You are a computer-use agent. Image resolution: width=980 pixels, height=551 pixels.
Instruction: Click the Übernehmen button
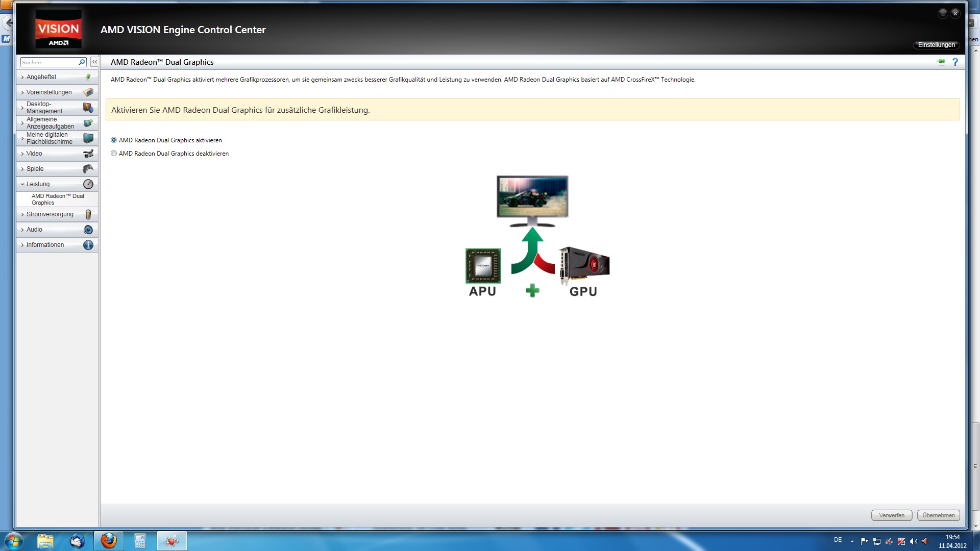pyautogui.click(x=938, y=515)
